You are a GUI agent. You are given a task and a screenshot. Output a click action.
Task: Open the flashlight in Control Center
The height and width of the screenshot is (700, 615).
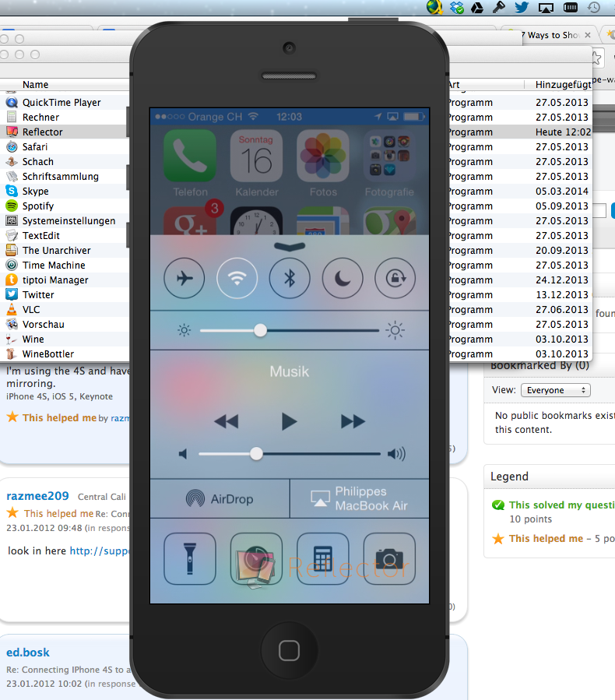[x=190, y=558]
